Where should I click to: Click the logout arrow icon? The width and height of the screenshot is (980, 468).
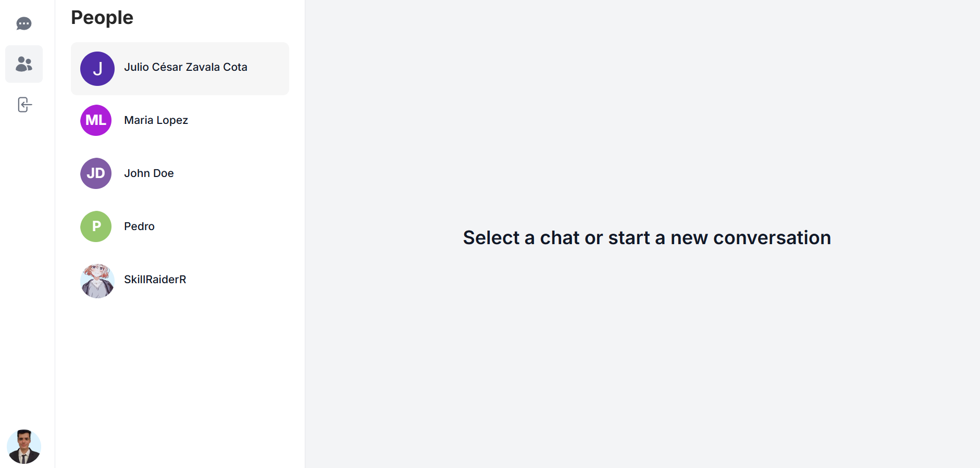tap(24, 105)
